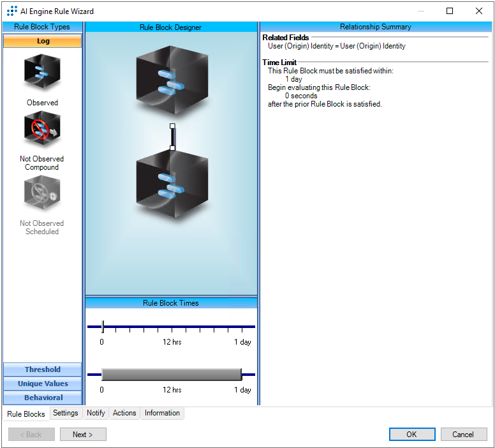495x448 pixels.
Task: Expand the Unique Values rule block section
Action: (x=43, y=384)
